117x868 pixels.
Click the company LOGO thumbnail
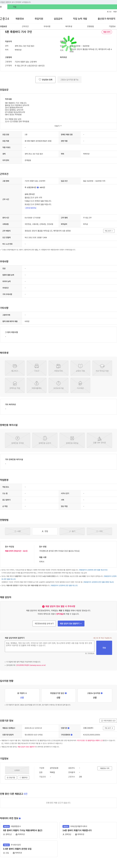point(17,770)
